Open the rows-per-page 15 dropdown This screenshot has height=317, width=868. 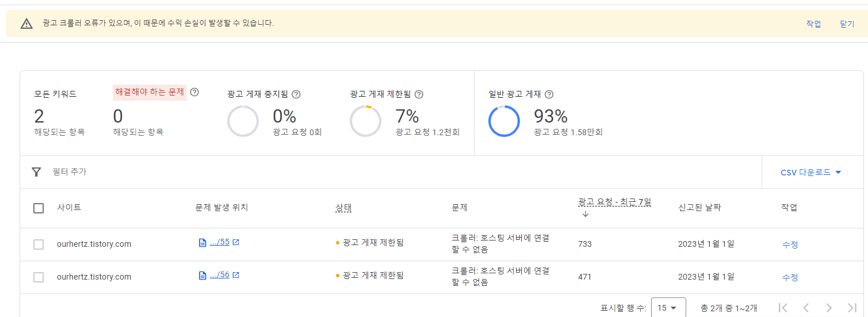point(668,308)
